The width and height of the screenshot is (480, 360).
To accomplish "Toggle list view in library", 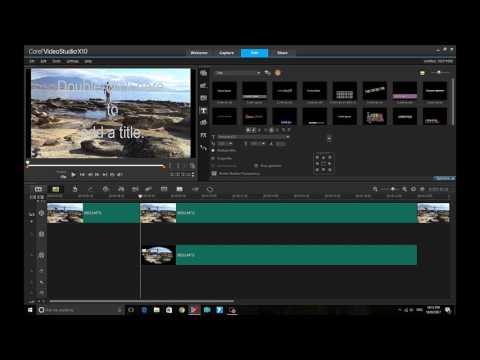I will pyautogui.click(x=422, y=73).
